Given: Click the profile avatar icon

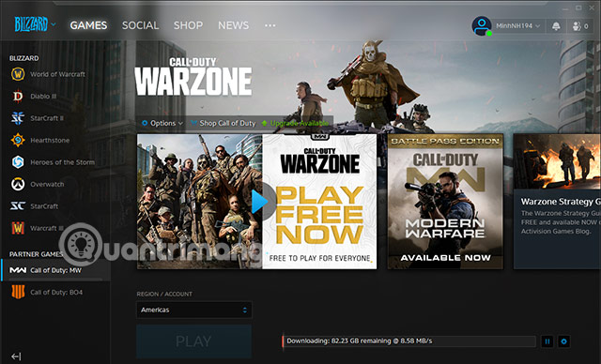Looking at the screenshot, I should [482, 26].
